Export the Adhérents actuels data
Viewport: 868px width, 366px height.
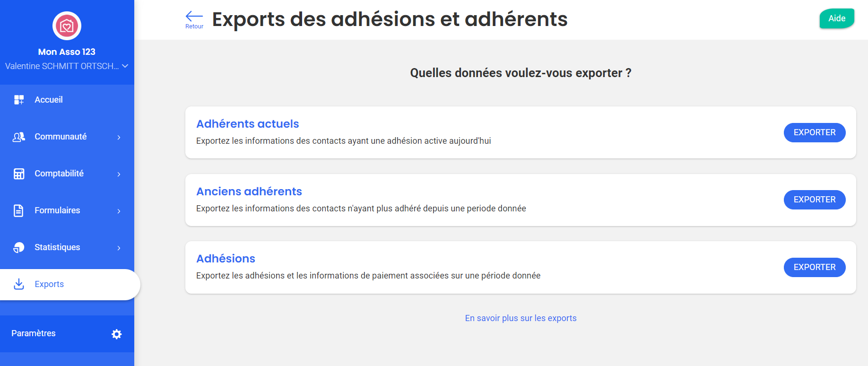click(814, 132)
